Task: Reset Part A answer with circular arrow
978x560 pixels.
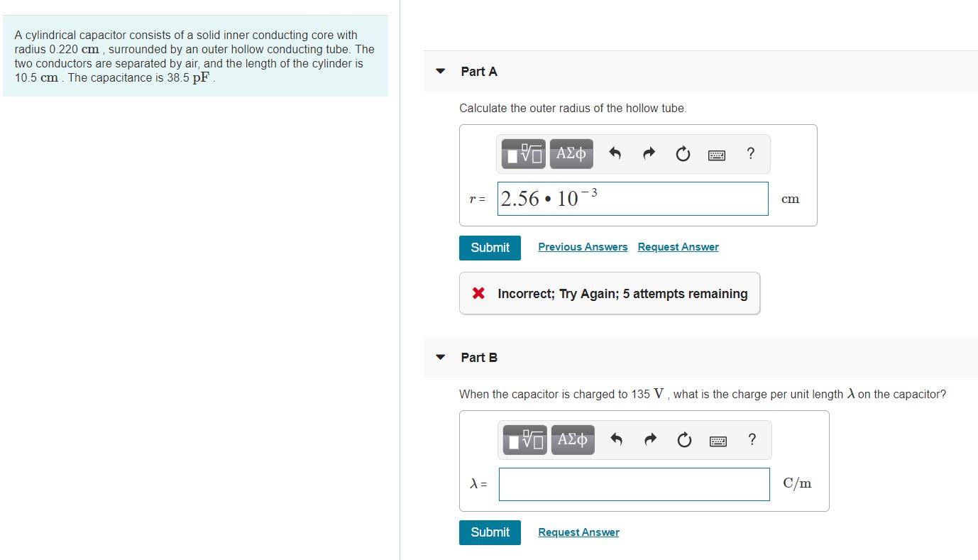Action: (683, 154)
